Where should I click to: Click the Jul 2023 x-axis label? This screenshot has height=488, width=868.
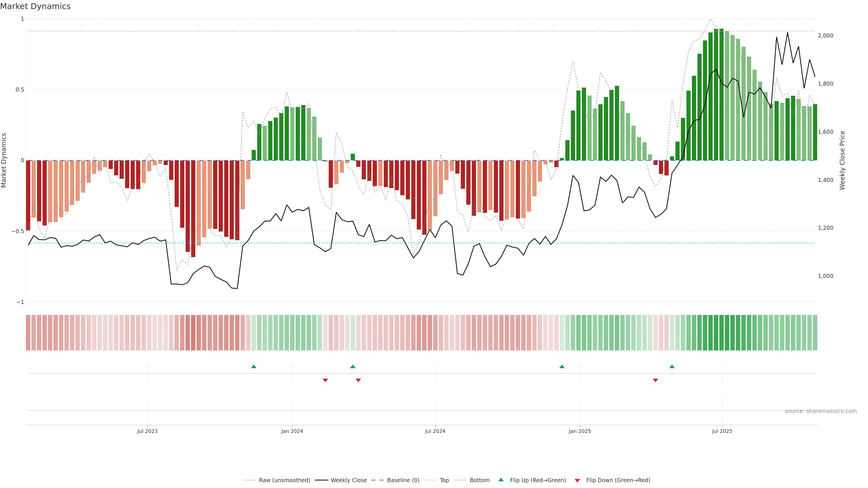pyautogui.click(x=147, y=431)
